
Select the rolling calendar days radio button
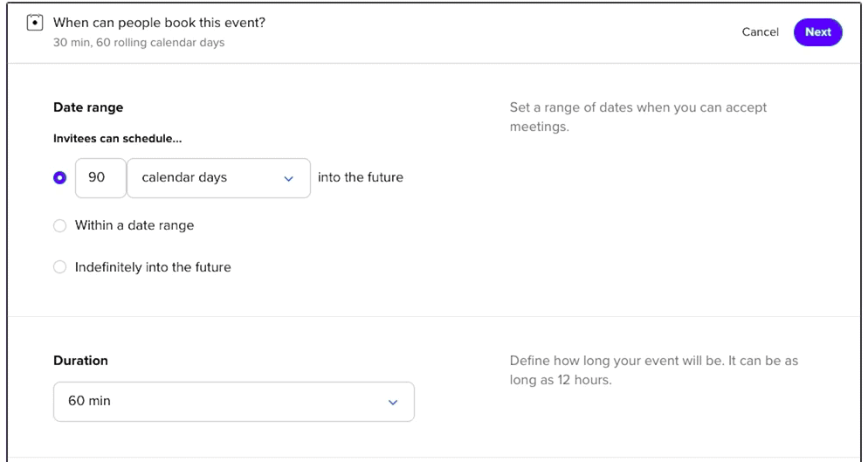(59, 178)
